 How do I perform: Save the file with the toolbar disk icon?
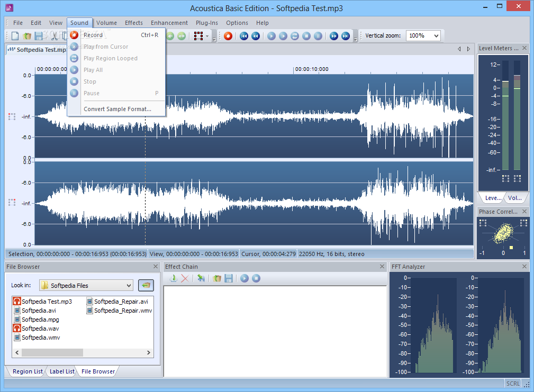pos(39,36)
